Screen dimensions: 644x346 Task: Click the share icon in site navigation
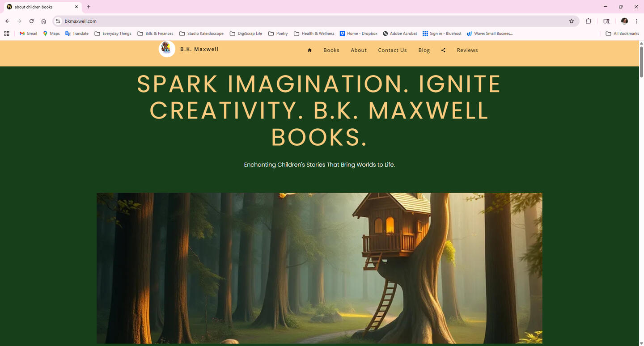coord(443,50)
